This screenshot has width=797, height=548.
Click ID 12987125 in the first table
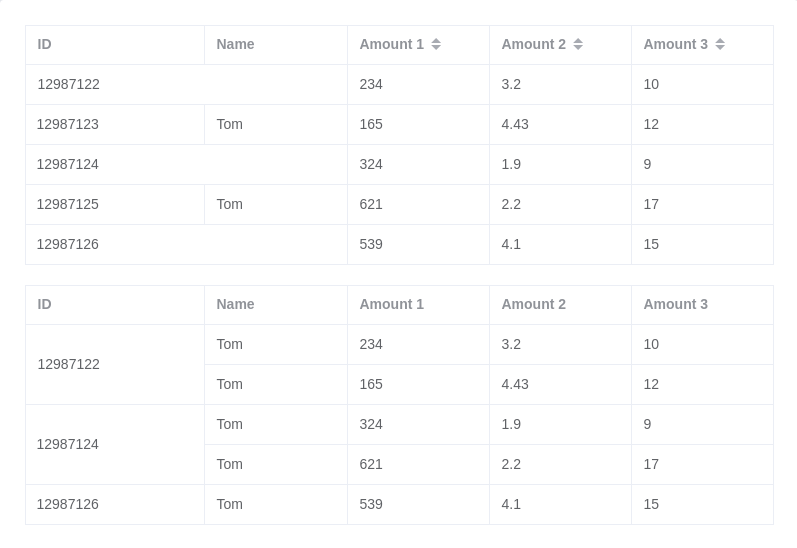[x=68, y=204]
